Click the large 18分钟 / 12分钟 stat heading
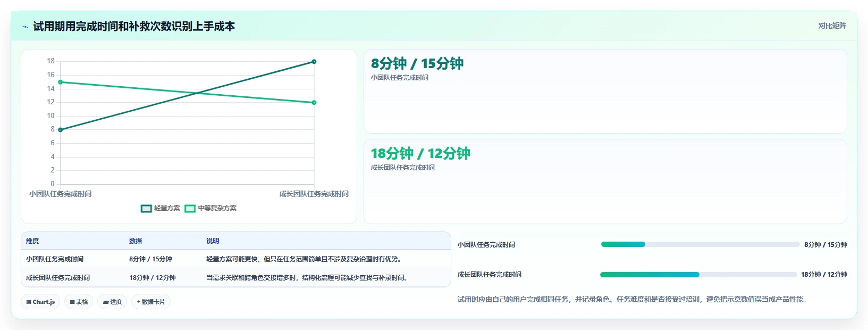Viewport: 868px width, 330px height. [420, 153]
